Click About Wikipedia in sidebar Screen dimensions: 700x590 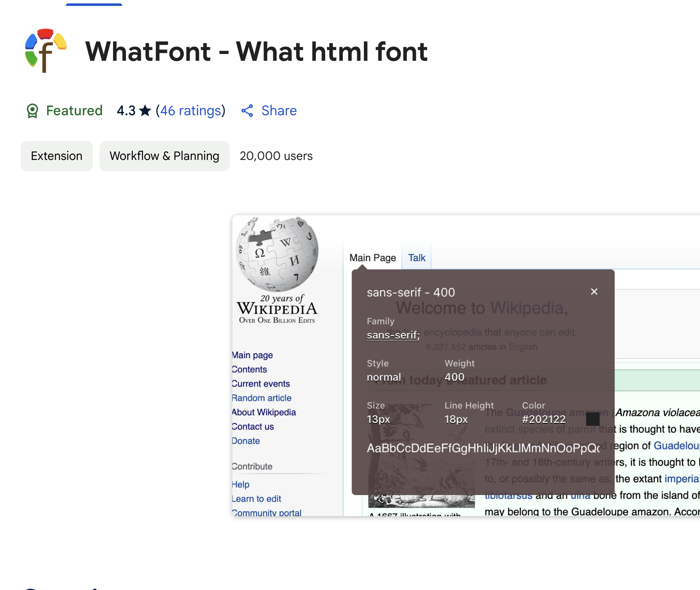click(264, 412)
